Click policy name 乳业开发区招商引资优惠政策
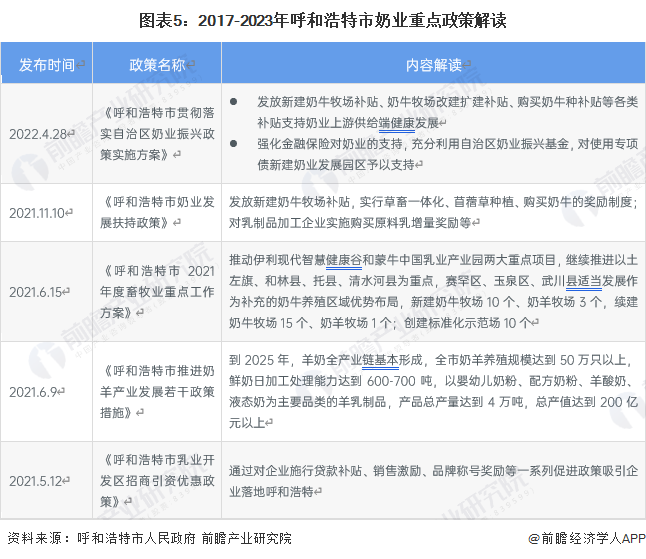Screen dimensions: 646x559 [x=157, y=480]
